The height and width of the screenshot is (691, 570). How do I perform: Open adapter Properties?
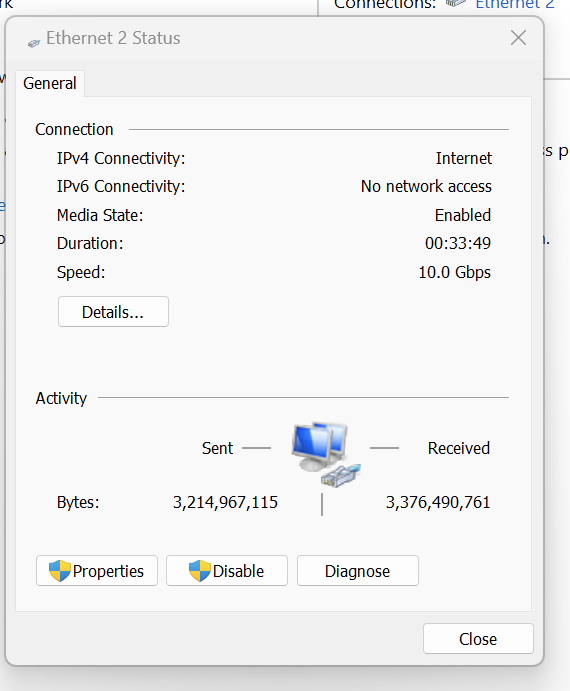pos(97,571)
